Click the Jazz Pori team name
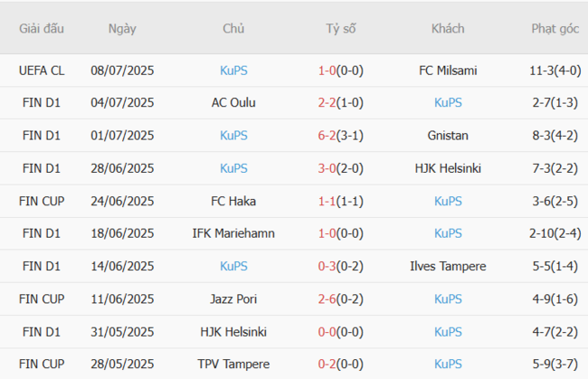Screen dimensions: 588x379 pos(233,298)
